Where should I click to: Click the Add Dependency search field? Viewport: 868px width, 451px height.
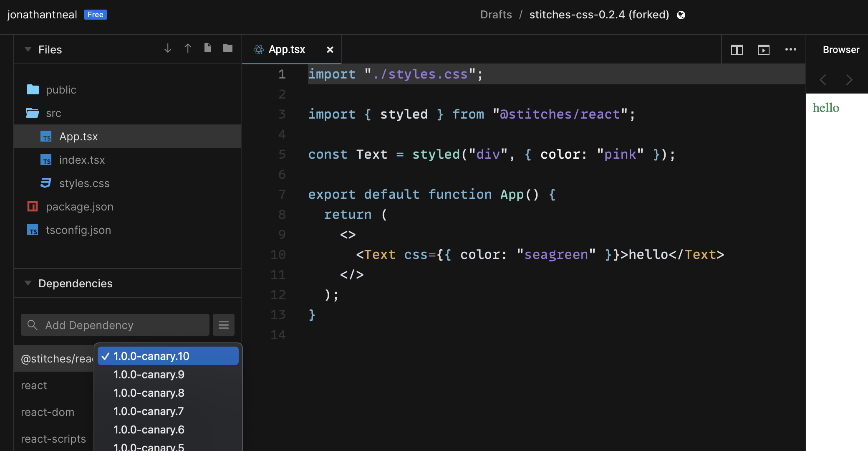click(x=115, y=324)
